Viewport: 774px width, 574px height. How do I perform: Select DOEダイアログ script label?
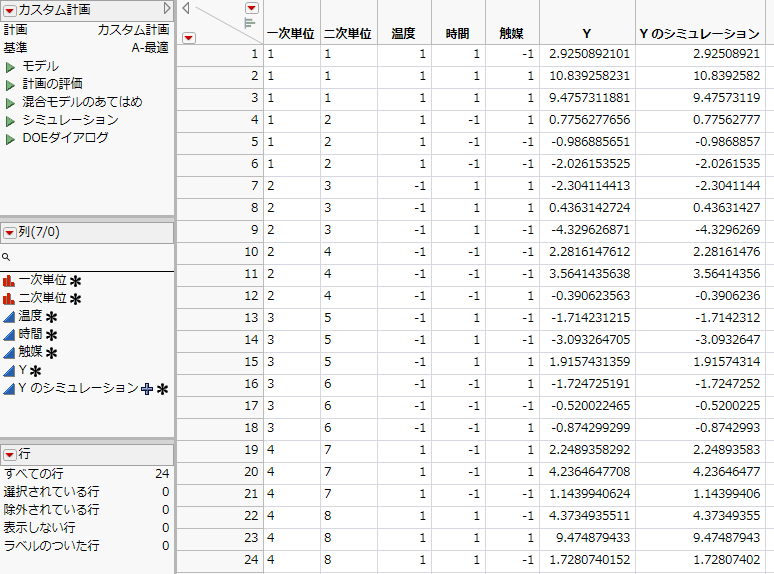[x=65, y=138]
